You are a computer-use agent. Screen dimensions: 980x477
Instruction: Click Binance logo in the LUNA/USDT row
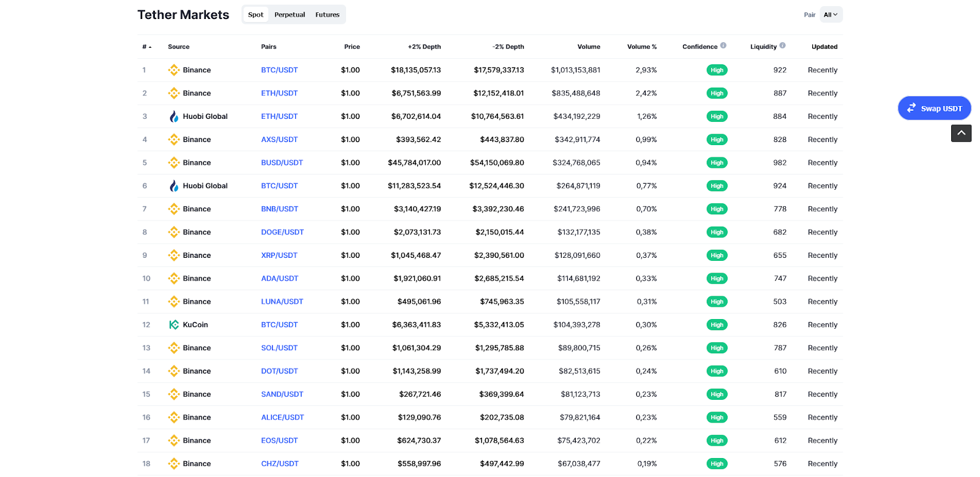(174, 302)
